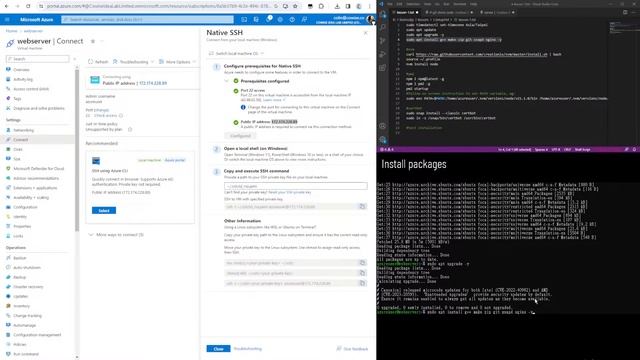
Task: Switch to the second VS Code editor tab
Action: [449, 12]
